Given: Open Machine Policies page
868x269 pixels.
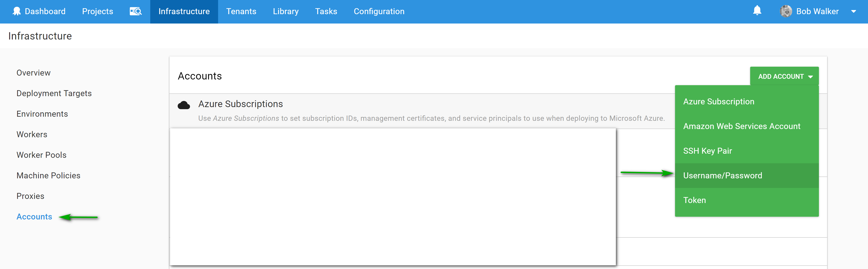Looking at the screenshot, I should click(48, 176).
